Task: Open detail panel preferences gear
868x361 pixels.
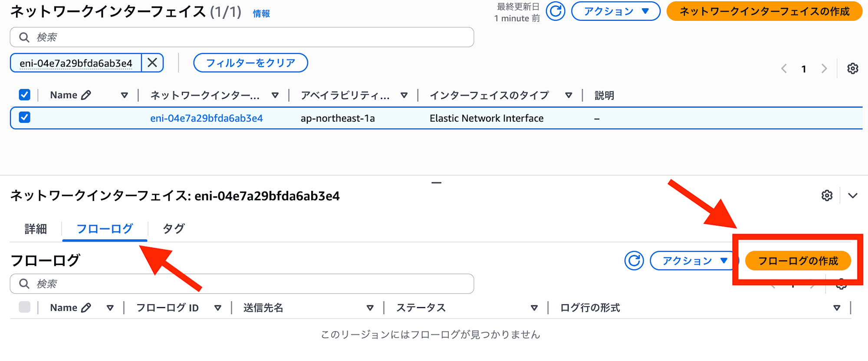Action: pos(827,195)
